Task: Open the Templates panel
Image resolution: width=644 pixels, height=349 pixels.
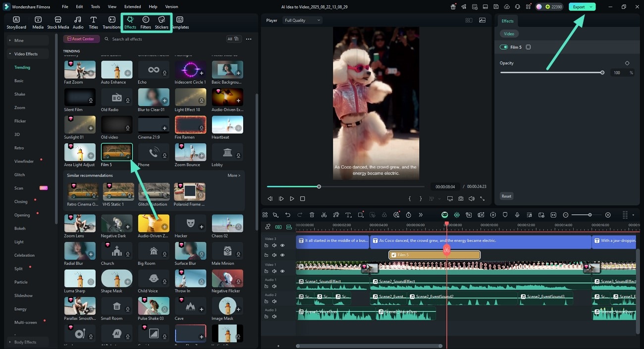Action: 180,22
